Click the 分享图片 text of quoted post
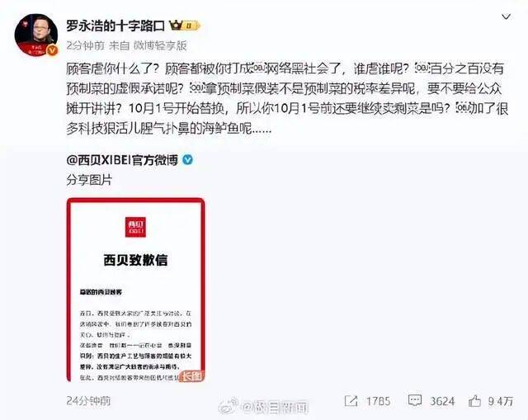The height and width of the screenshot is (420, 528). 89,180
